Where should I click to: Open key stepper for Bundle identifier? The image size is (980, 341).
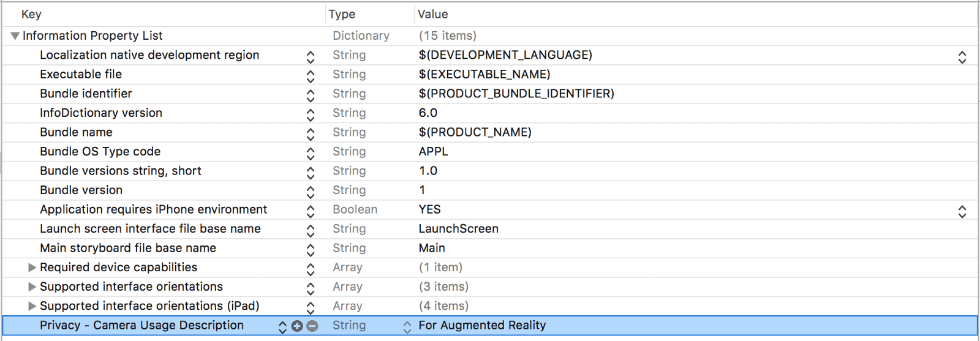click(311, 94)
